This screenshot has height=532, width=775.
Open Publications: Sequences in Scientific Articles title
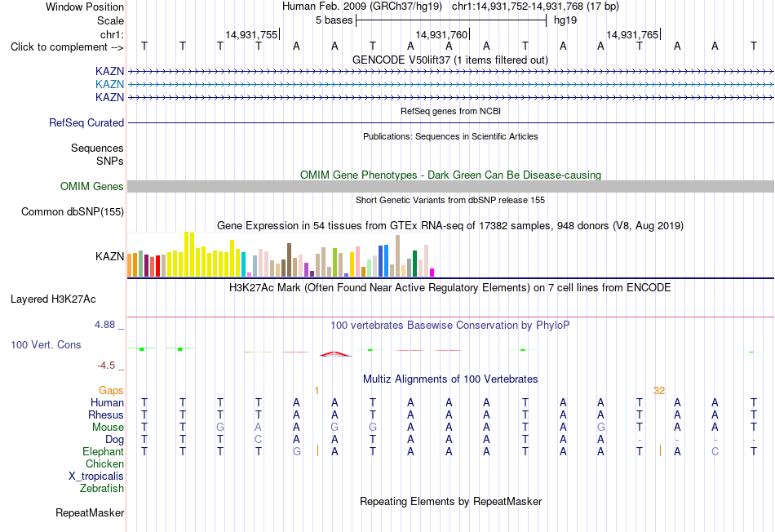(x=450, y=136)
